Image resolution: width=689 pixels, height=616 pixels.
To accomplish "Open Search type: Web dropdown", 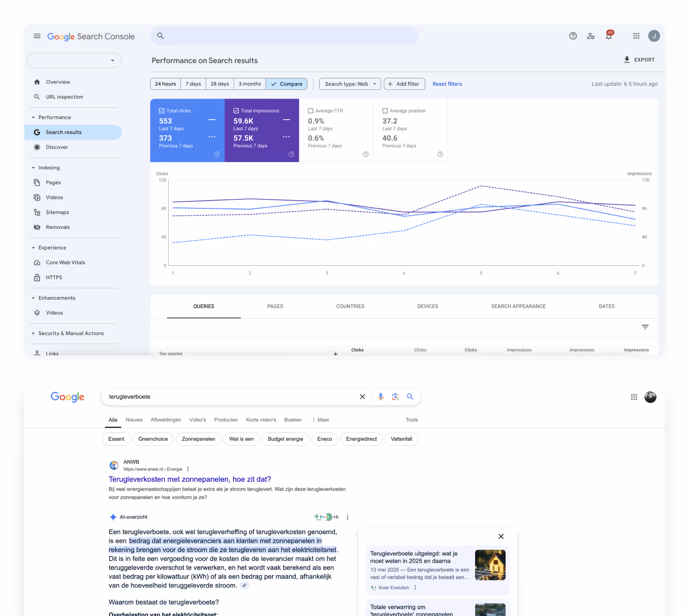I will (350, 84).
